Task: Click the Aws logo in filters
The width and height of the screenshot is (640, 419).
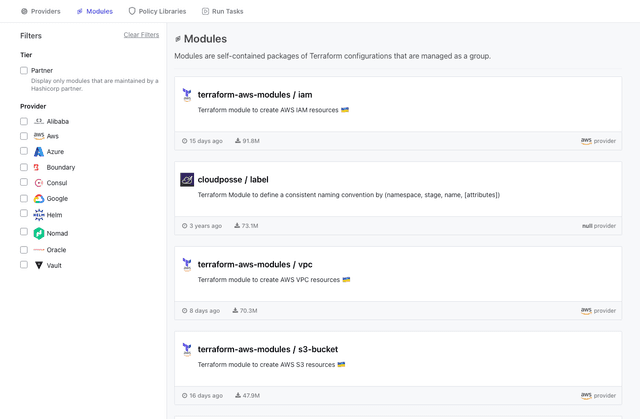Action: (x=39, y=136)
